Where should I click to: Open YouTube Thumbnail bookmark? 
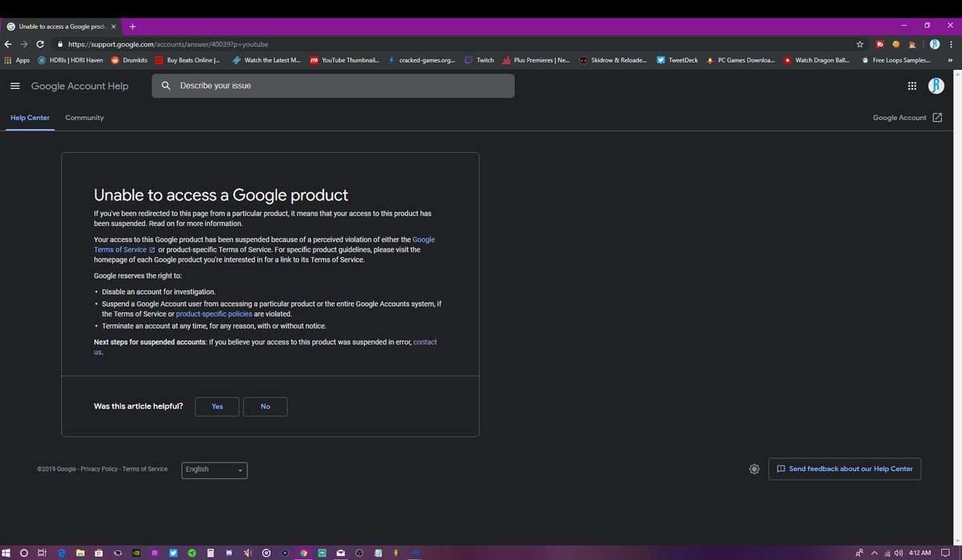pyautogui.click(x=344, y=60)
